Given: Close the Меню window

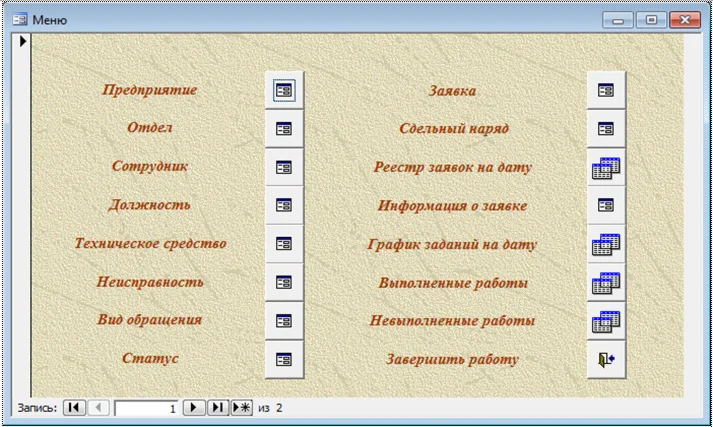Looking at the screenshot, I should pos(685,20).
